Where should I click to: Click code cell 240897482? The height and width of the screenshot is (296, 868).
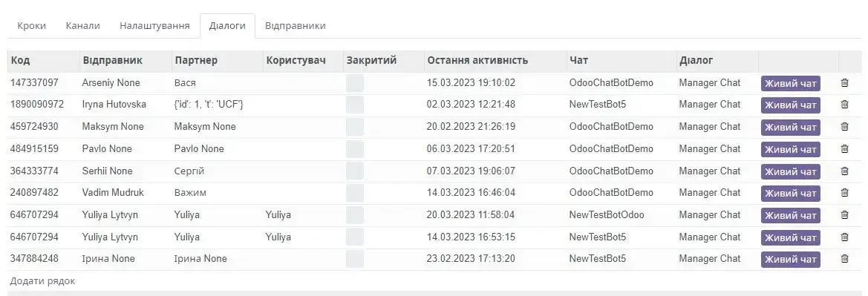click(x=34, y=193)
